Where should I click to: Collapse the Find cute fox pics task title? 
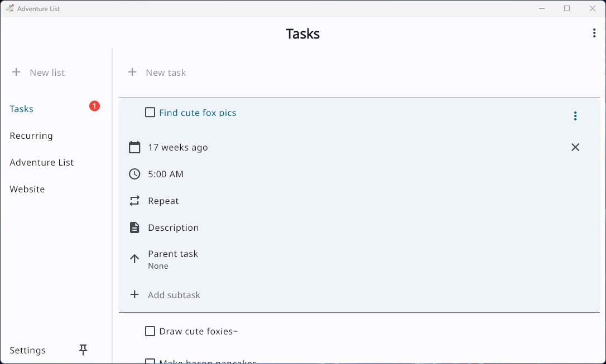198,113
